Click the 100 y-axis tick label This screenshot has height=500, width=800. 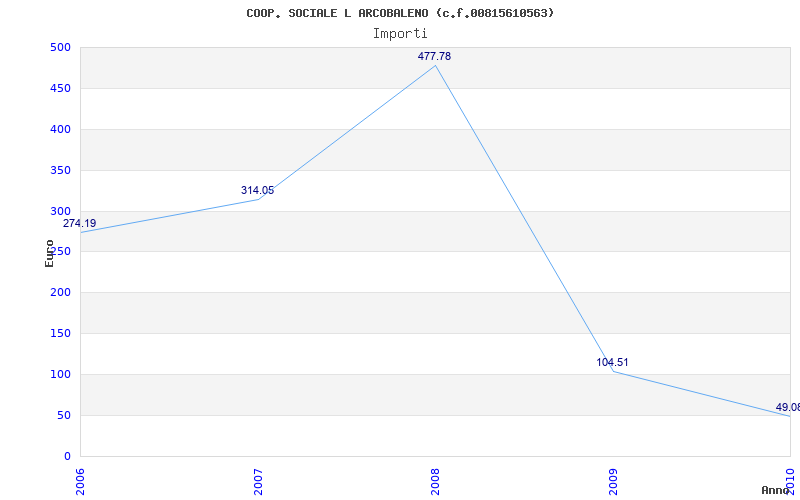click(x=60, y=374)
